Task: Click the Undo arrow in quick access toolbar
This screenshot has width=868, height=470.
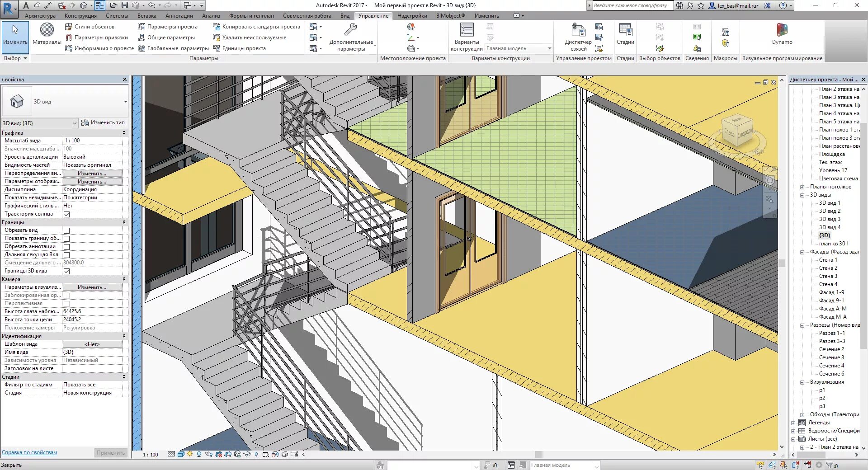Action: coord(152,5)
